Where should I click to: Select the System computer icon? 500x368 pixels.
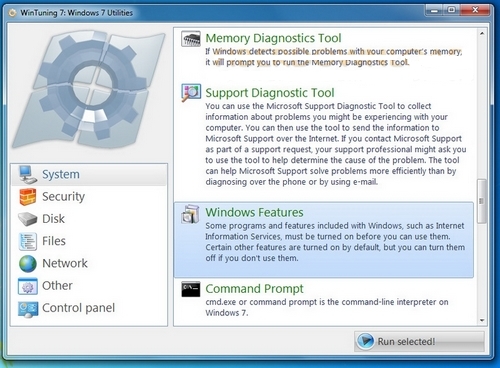point(28,174)
